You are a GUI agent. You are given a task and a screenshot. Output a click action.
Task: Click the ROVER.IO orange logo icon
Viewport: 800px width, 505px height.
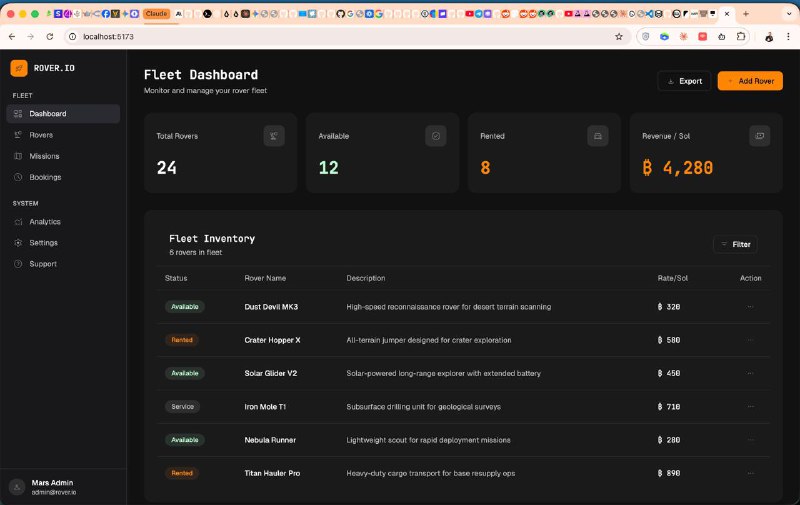click(19, 68)
